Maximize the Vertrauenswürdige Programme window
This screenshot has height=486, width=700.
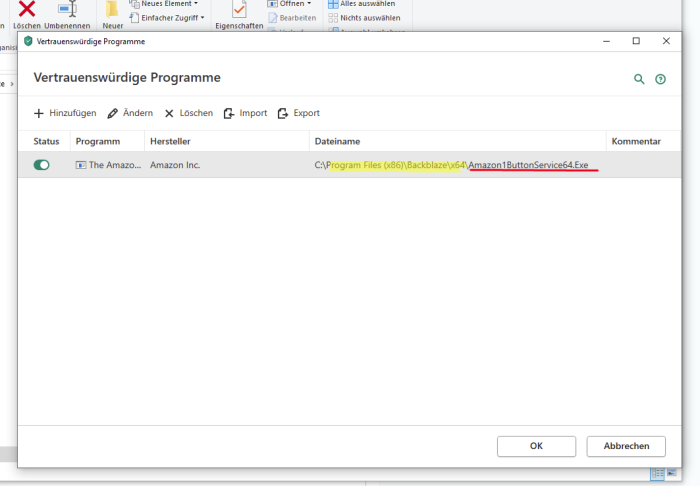tap(636, 41)
